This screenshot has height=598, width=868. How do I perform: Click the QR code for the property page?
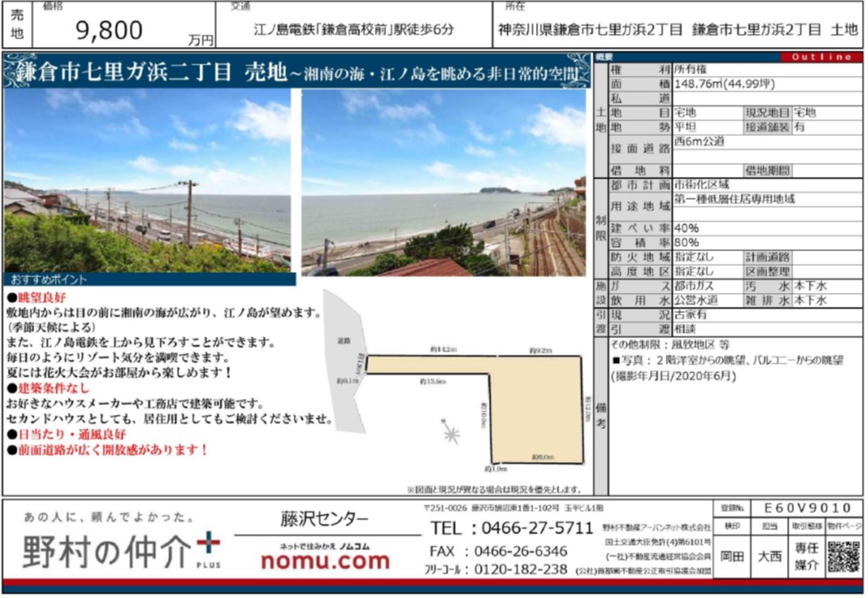[x=843, y=556]
